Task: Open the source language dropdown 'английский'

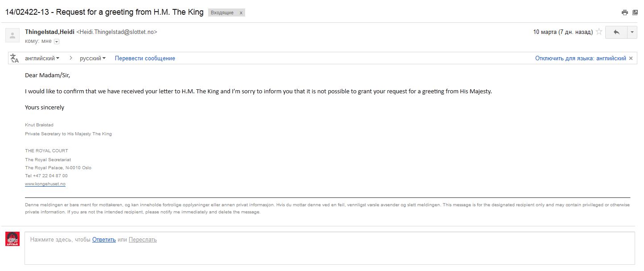Action: click(42, 58)
